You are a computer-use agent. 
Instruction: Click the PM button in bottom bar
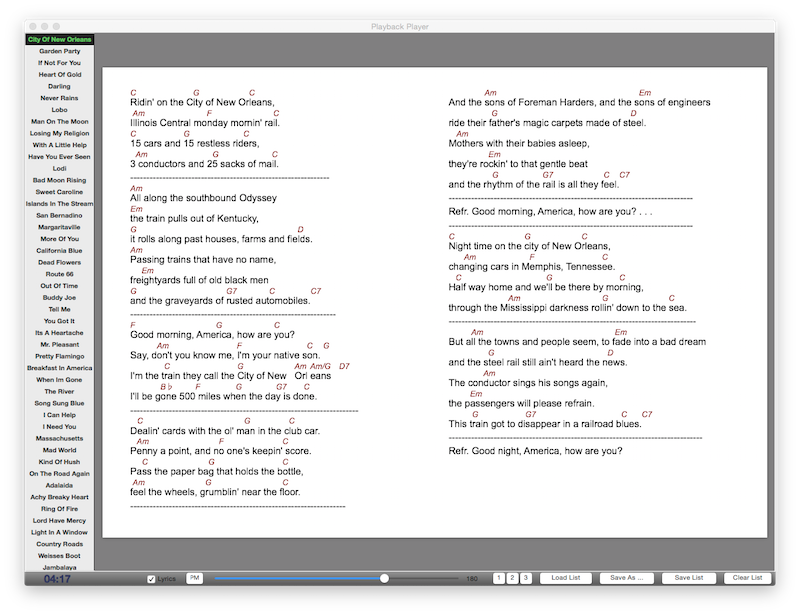tap(194, 578)
